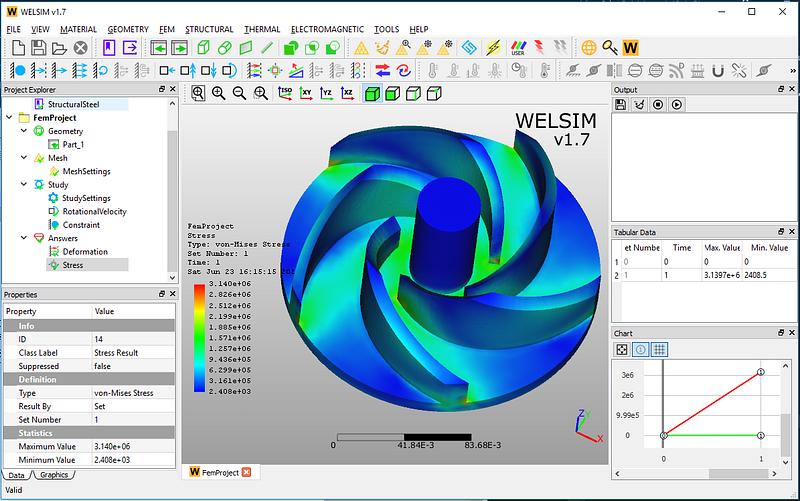800x501 pixels.
Task: Open the GEOMETRY menu
Action: [x=128, y=30]
